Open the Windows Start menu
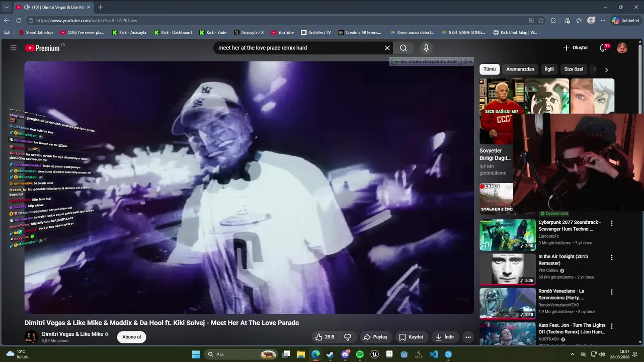The height and width of the screenshot is (362, 644). tap(196, 354)
